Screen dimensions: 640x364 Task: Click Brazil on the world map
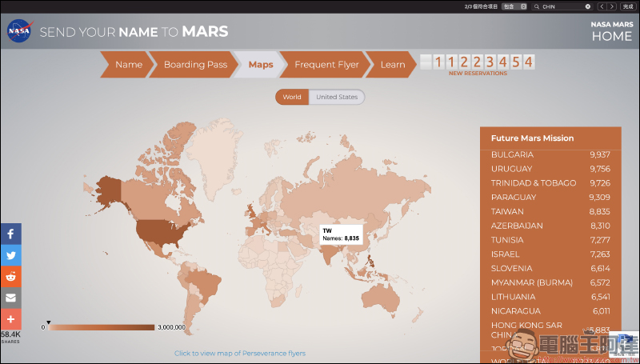coord(204,282)
